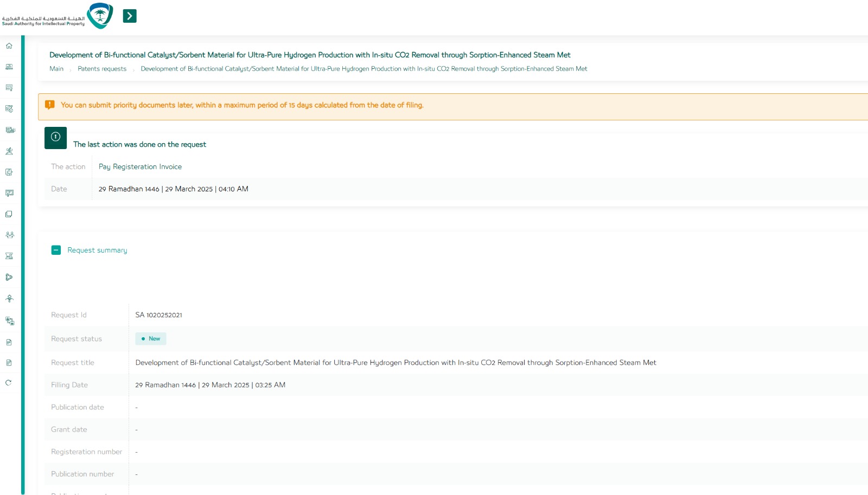Click the orange alert icon in the priority notice
This screenshot has height=495, width=868.
(50, 105)
